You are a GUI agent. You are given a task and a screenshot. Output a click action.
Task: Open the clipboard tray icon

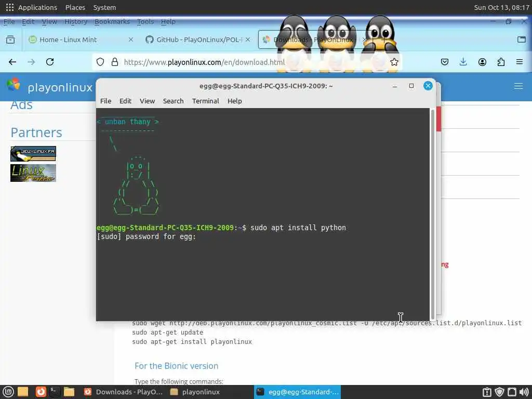pos(487,392)
